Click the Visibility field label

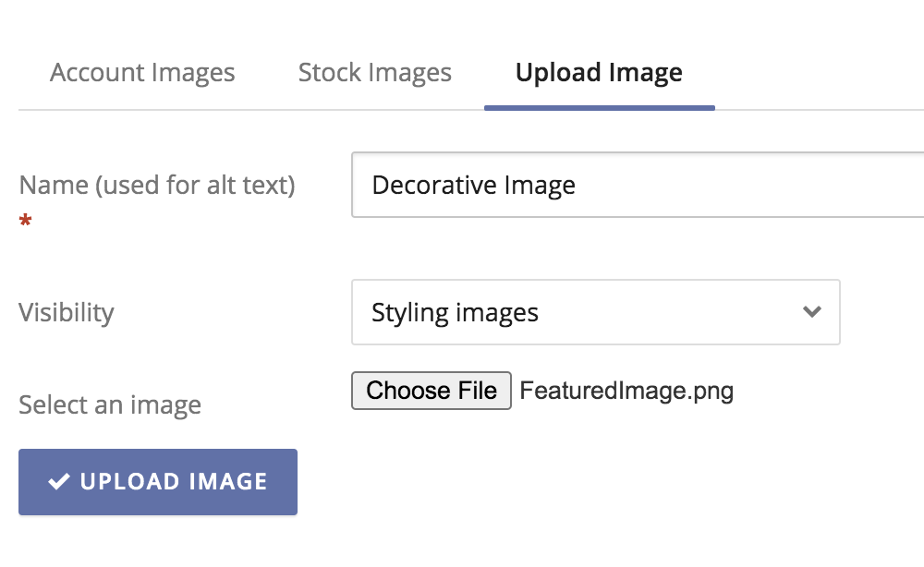click(x=67, y=313)
